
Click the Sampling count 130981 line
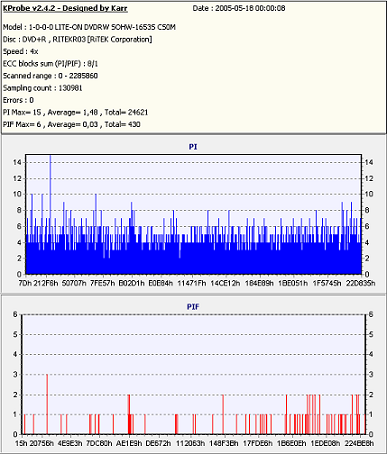point(42,88)
